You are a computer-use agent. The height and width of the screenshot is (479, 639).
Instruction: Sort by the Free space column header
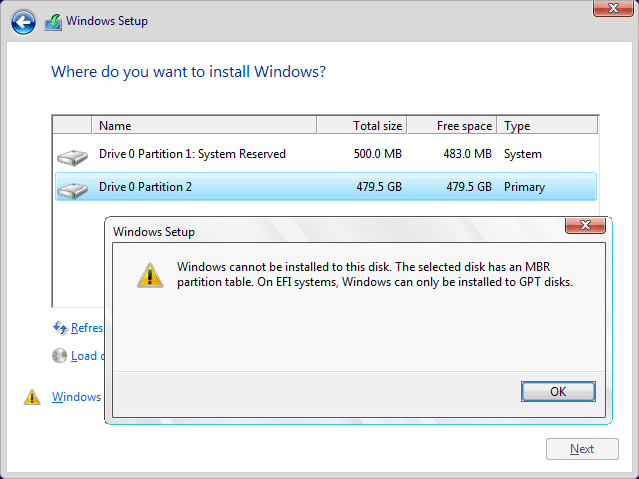coord(452,126)
